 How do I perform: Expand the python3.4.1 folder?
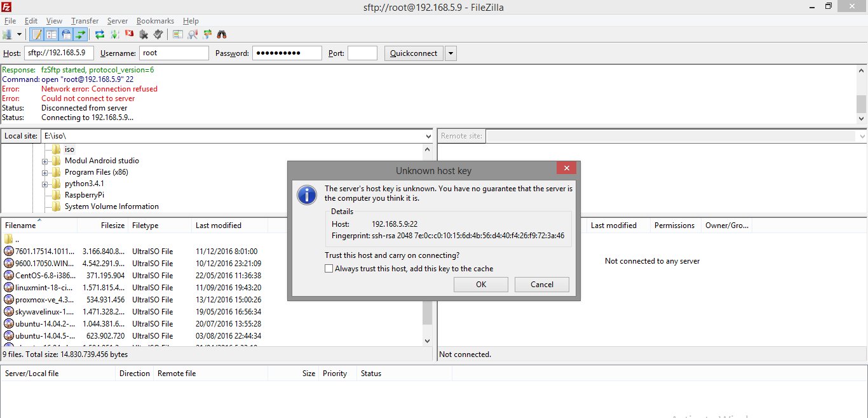45,184
